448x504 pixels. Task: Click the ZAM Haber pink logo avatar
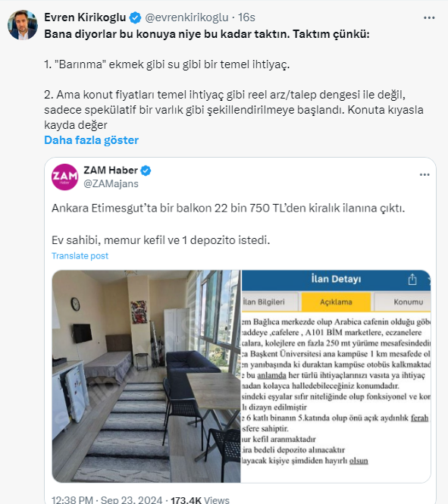64,177
